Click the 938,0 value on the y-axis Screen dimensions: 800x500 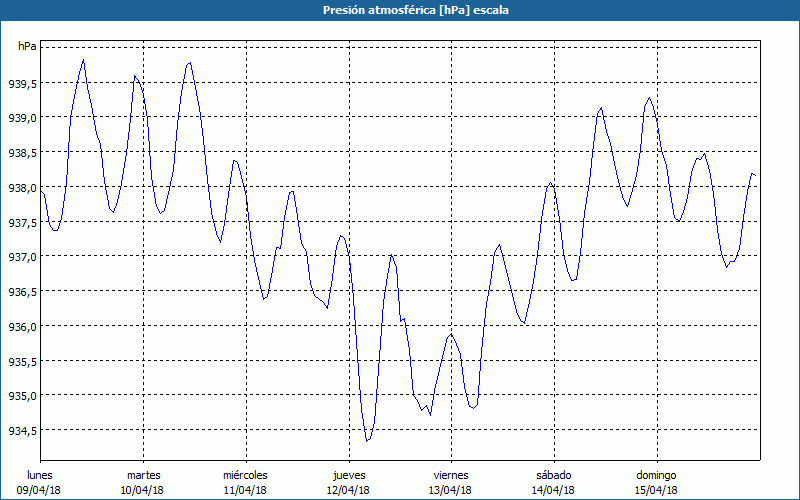tap(21, 187)
